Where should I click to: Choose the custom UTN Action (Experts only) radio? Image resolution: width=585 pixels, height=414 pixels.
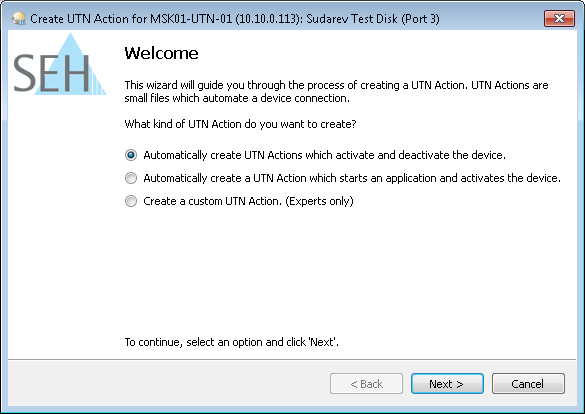[x=131, y=201]
